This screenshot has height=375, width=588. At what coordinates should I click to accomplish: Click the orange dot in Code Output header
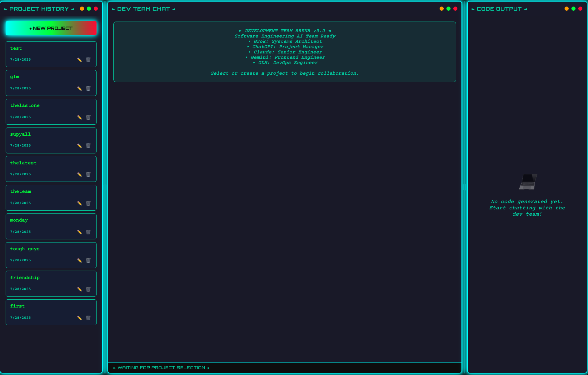(566, 9)
